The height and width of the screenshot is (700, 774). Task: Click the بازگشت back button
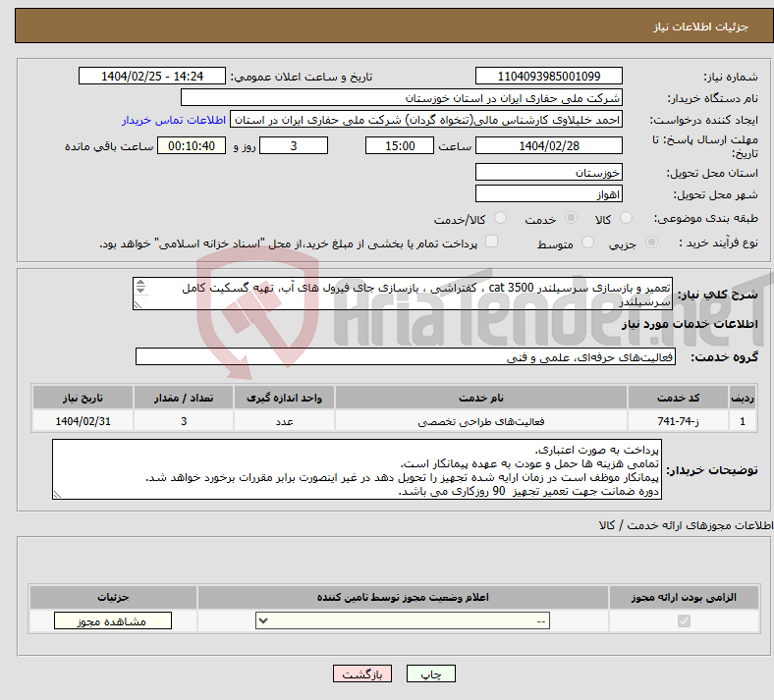click(361, 673)
